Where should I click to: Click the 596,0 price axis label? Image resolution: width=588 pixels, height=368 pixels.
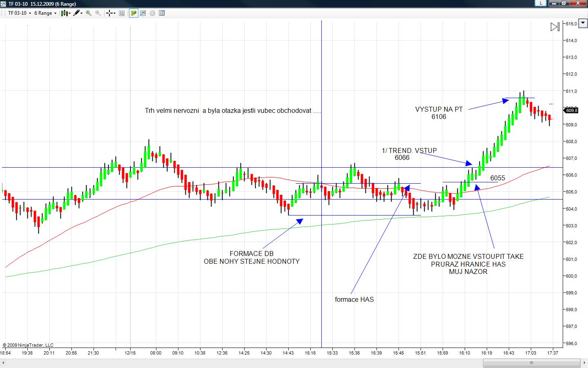pyautogui.click(x=572, y=343)
